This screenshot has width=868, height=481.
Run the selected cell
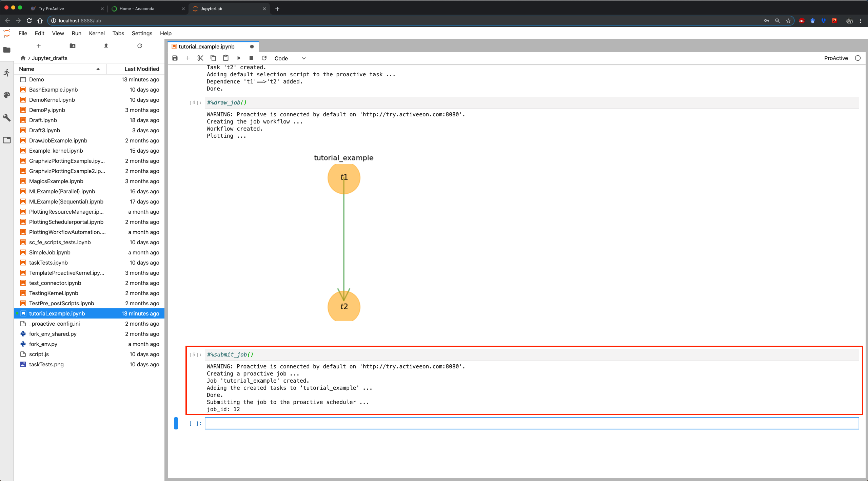click(x=239, y=58)
